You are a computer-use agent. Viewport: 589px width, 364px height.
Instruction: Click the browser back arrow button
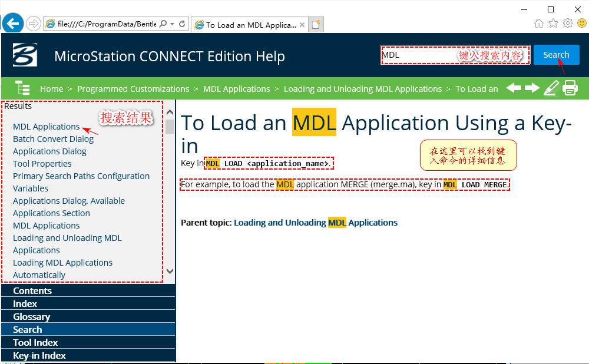click(13, 24)
